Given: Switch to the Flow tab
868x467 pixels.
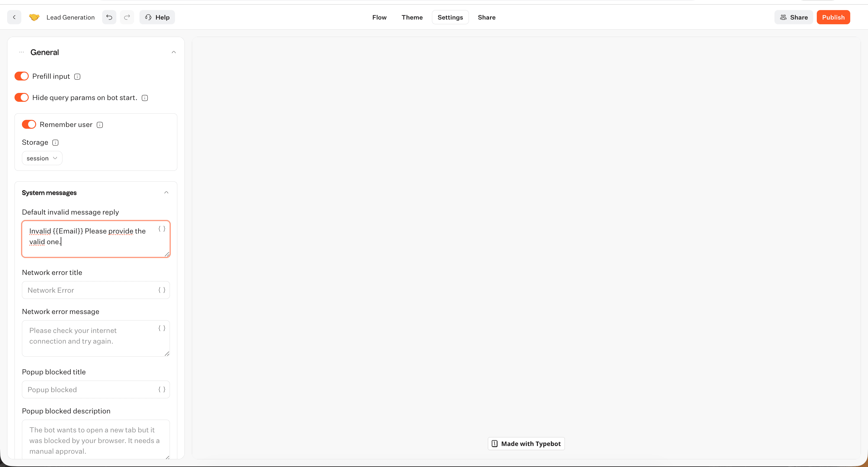Looking at the screenshot, I should click(x=380, y=17).
